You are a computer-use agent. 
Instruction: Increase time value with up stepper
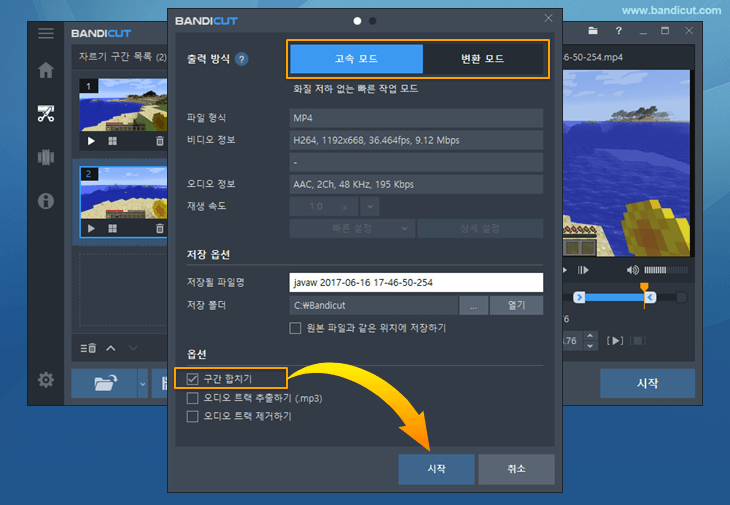[590, 336]
